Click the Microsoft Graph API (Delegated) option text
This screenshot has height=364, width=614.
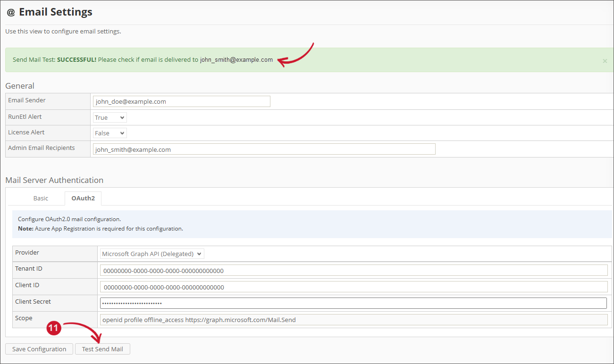(x=148, y=253)
